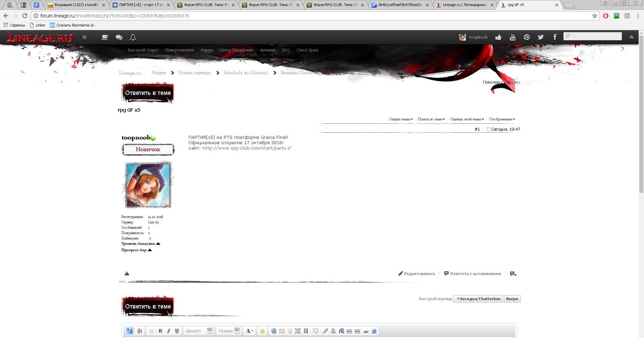The width and height of the screenshot is (644, 338).
Task: Open Check Spam menu item
Action: pyautogui.click(x=307, y=50)
